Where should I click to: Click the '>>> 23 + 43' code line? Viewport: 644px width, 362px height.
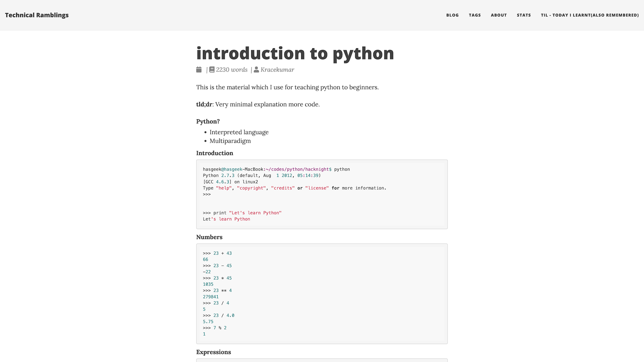point(217,253)
